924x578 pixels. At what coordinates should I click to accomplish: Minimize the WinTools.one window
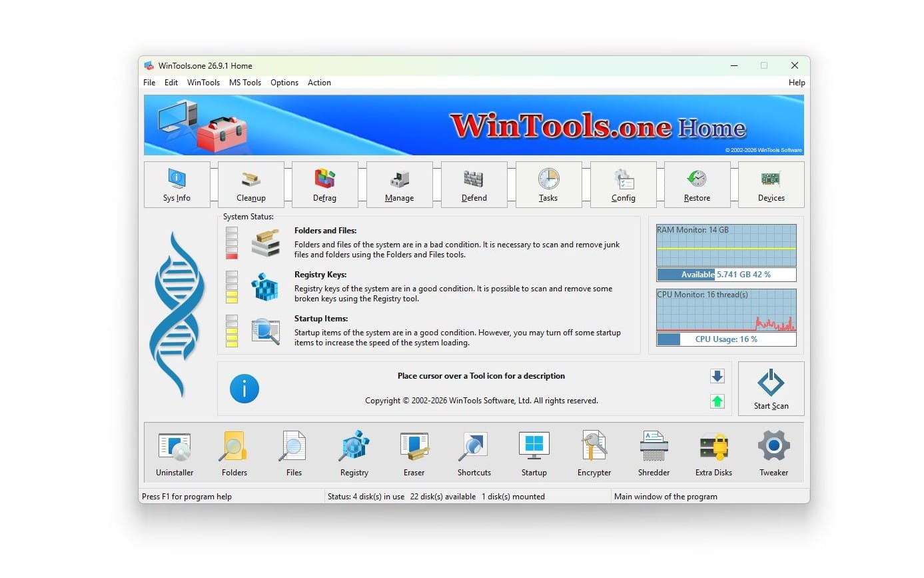[x=734, y=65]
